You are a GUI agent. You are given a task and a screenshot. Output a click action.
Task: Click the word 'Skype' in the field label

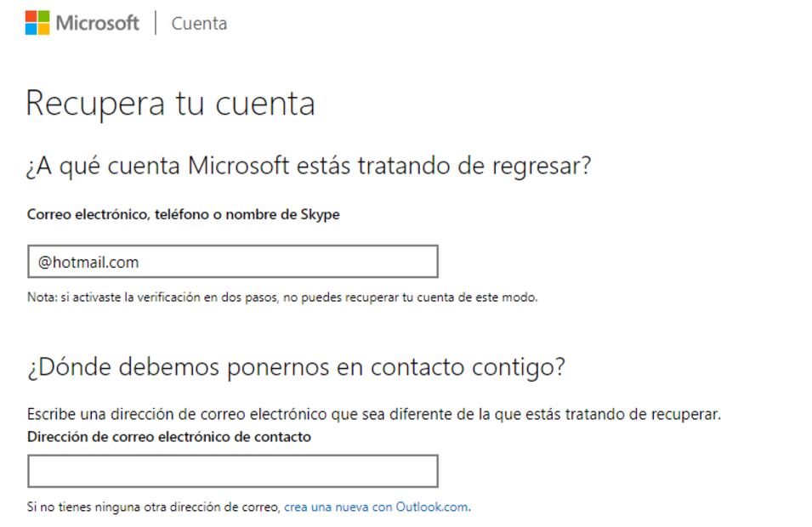320,214
